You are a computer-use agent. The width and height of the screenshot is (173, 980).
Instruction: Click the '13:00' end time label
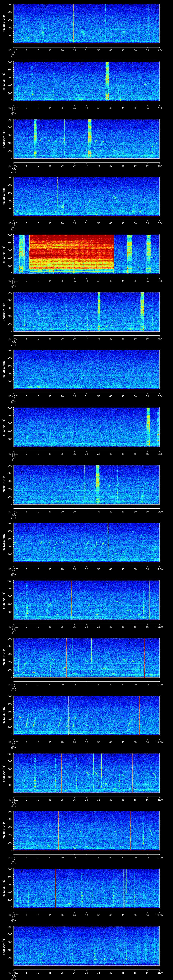(x=159, y=684)
